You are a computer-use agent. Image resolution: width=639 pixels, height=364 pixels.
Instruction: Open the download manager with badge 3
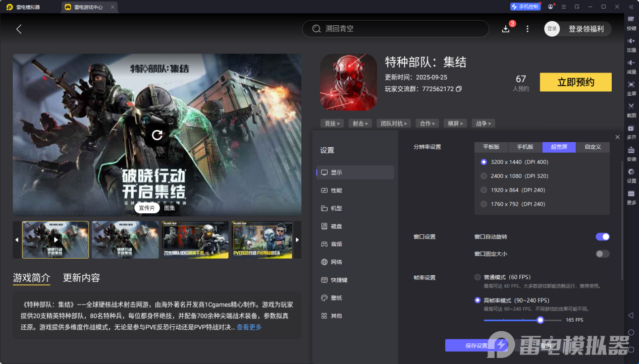tap(505, 29)
